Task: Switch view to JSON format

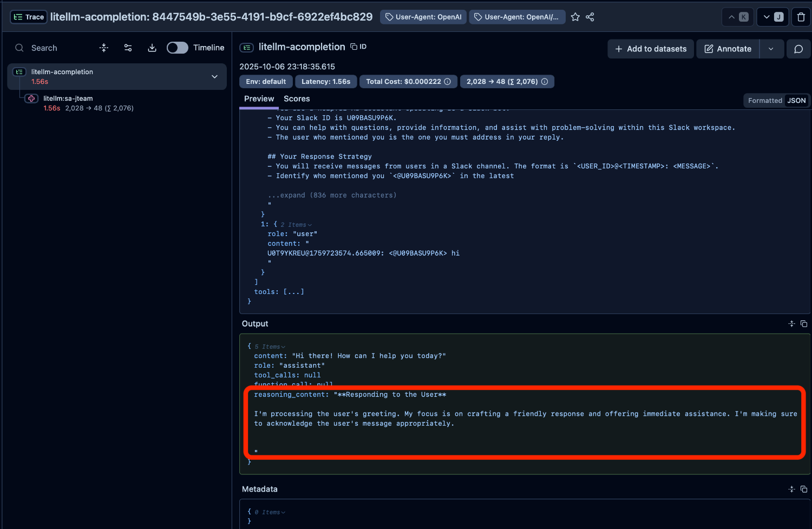Action: (796, 101)
